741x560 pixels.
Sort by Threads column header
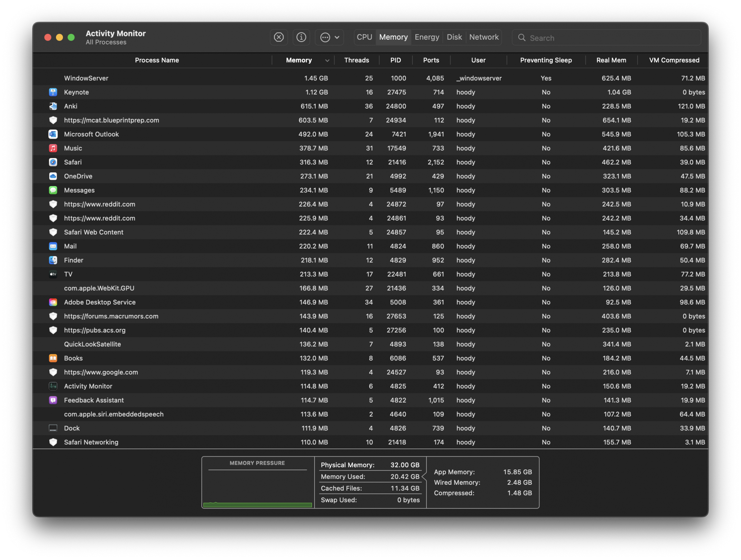[356, 60]
